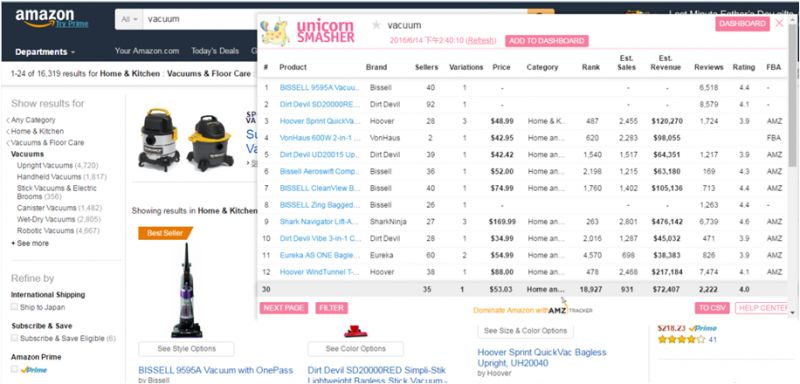Image resolution: width=800 pixels, height=384 pixels.
Task: Click the Unicorn Smasher logo
Action: click(x=308, y=32)
